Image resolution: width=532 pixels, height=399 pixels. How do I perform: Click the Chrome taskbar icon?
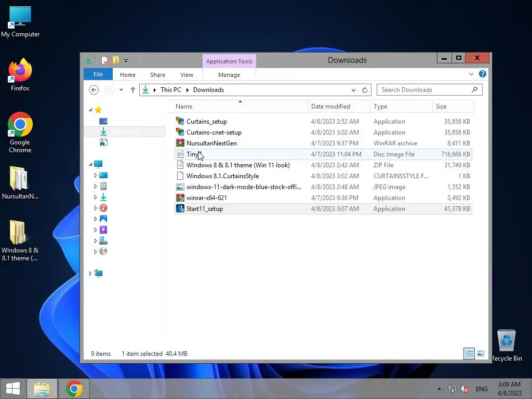point(74,389)
